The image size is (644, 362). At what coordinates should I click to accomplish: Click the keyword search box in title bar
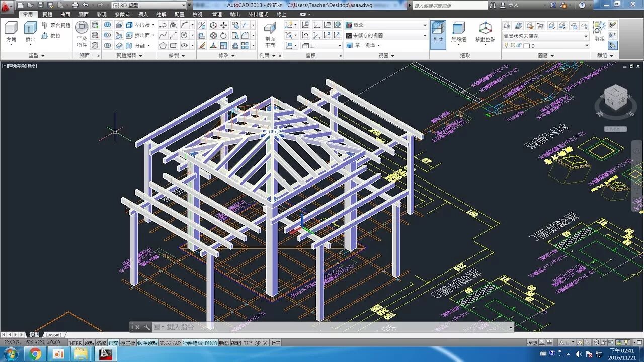tap(450, 5)
